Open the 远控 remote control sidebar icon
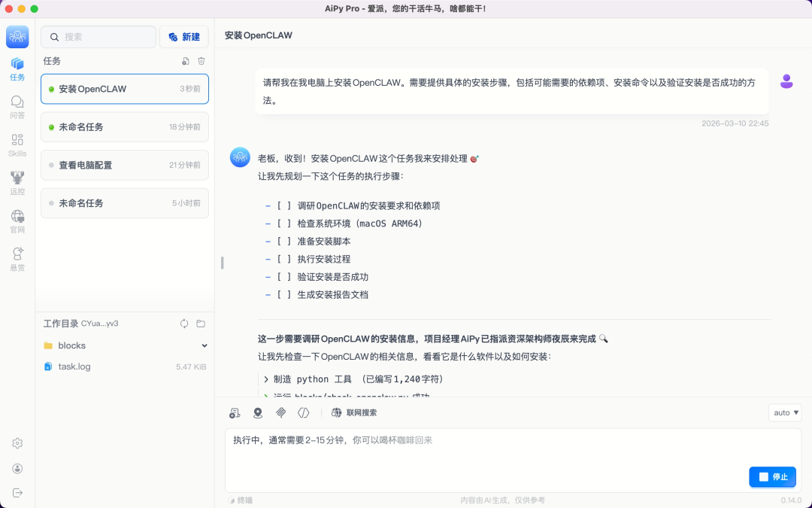Viewport: 812px width, 508px height. click(x=17, y=184)
